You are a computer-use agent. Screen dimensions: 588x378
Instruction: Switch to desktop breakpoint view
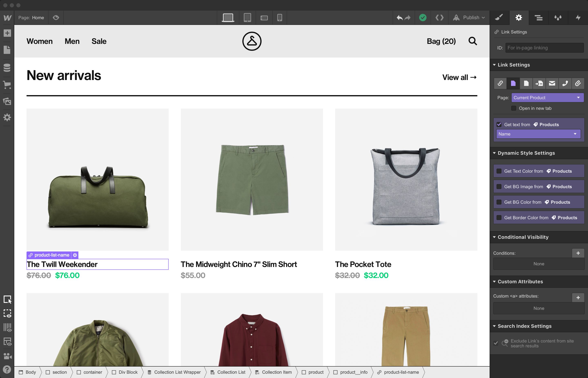coord(228,18)
